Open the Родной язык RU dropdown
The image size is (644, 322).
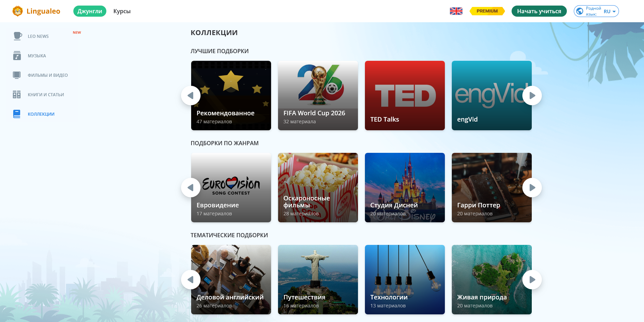click(596, 11)
